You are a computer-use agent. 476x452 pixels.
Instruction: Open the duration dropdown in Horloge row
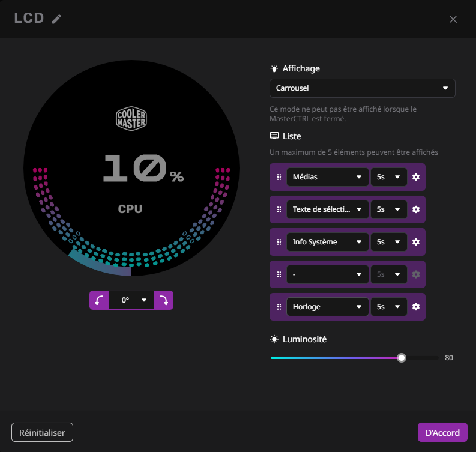[388, 307]
